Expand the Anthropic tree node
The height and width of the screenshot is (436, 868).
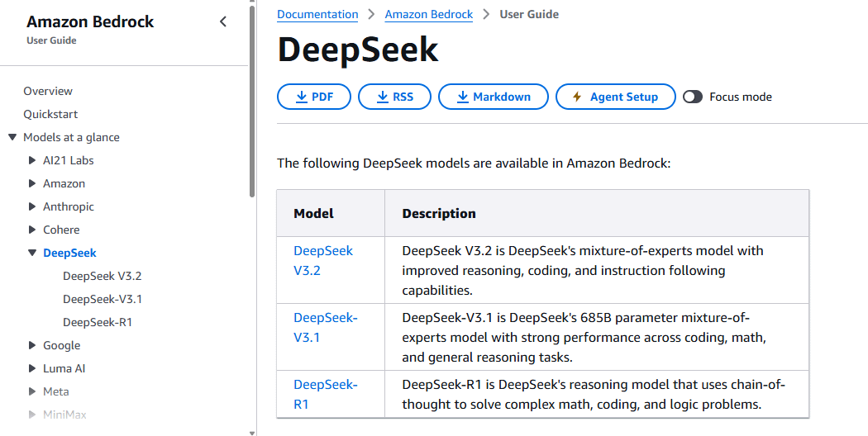tap(32, 207)
